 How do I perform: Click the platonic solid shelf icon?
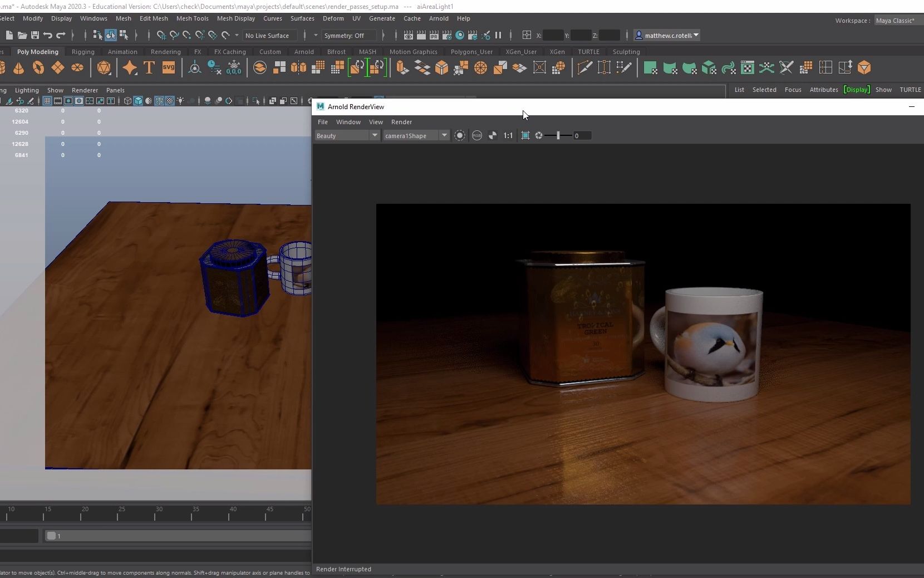click(104, 68)
